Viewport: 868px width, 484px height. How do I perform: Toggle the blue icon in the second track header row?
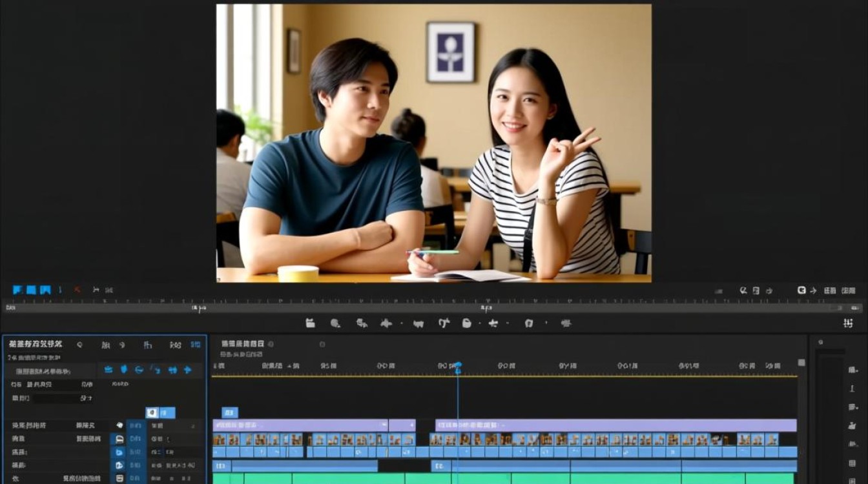(118, 439)
